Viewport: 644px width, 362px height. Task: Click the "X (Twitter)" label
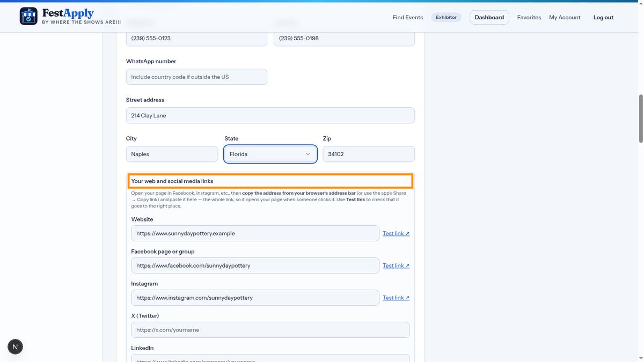coord(145,316)
